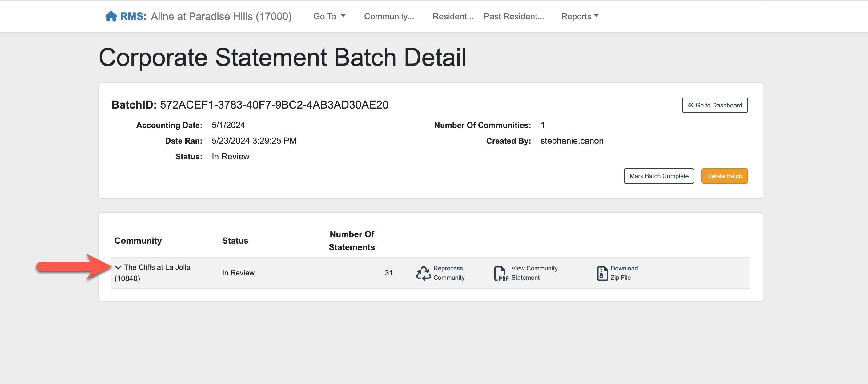Click the Reprocess Community link text
Screen dimensions: 868x384
coord(448,273)
